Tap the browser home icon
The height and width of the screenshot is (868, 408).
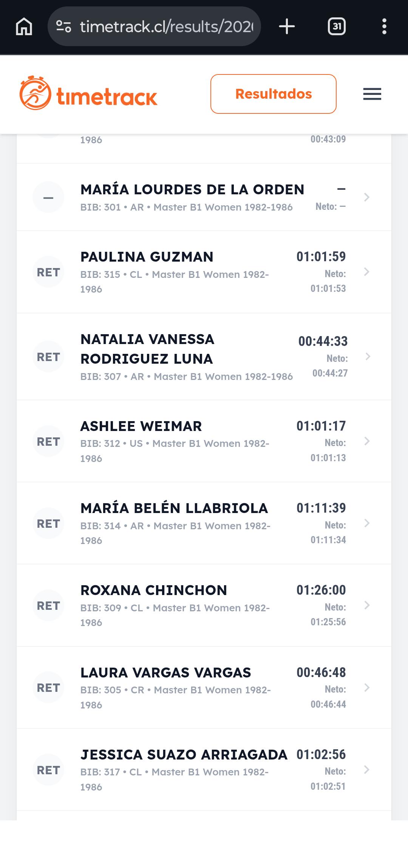click(x=24, y=26)
